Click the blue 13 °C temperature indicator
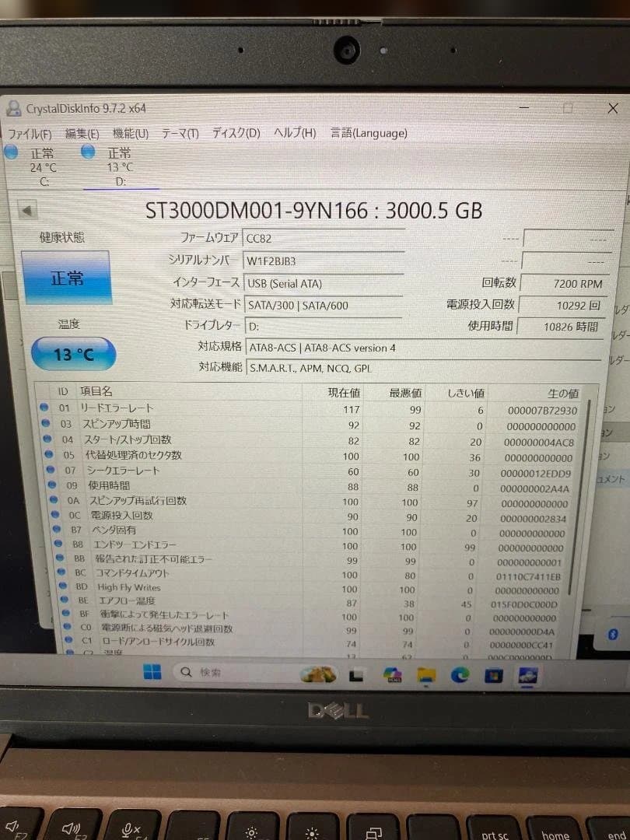This screenshot has height=840, width=630. (72, 353)
